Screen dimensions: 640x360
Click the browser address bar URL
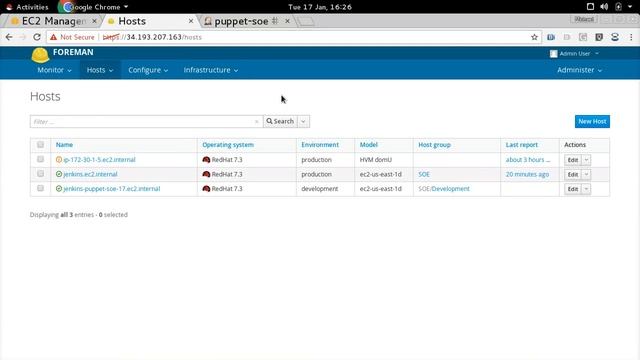tap(152, 37)
